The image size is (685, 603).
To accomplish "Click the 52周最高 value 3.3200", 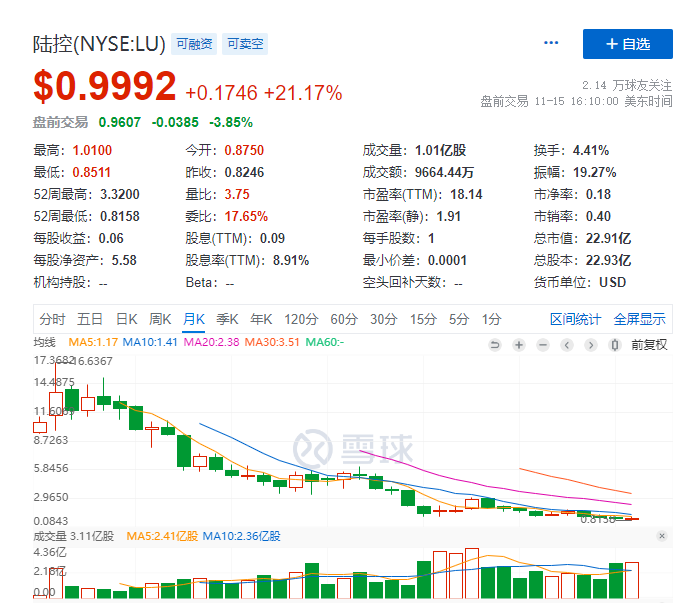I will (x=120, y=194).
